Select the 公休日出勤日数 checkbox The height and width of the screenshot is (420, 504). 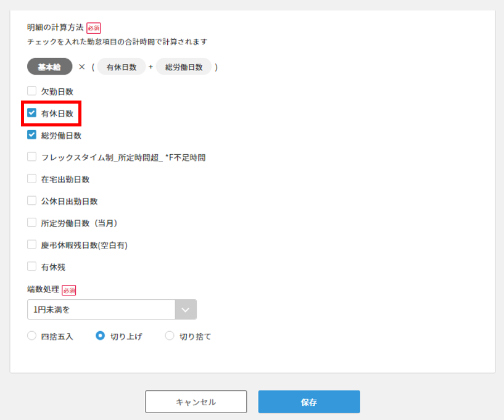tap(32, 200)
